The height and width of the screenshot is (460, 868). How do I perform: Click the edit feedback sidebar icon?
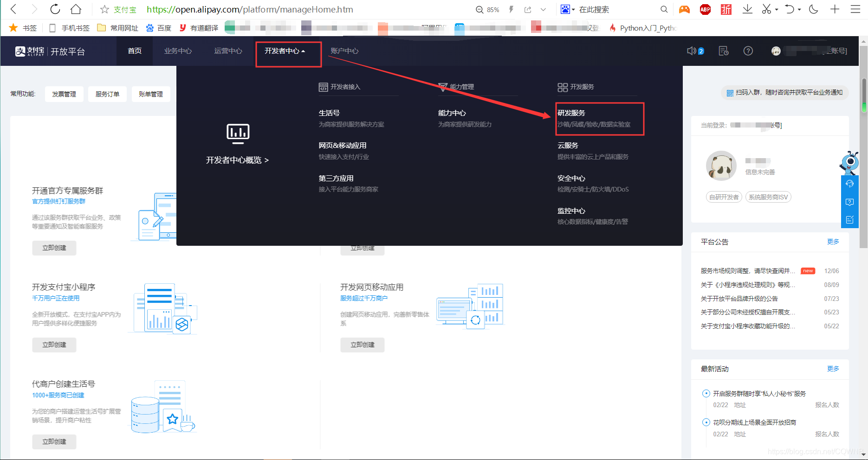coord(850,220)
